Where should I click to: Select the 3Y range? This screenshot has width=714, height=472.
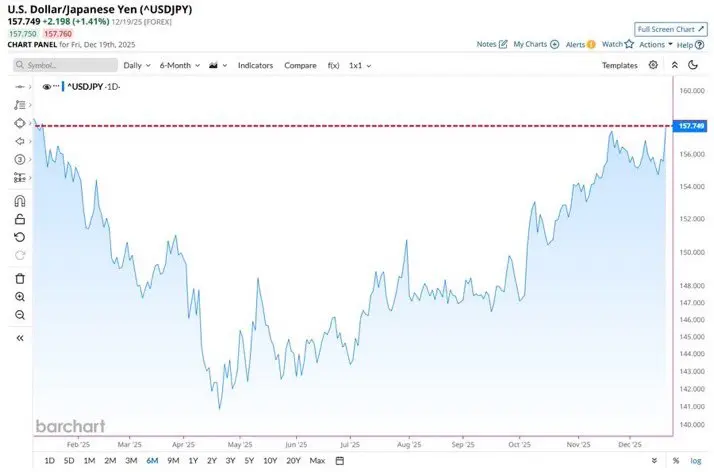(230, 461)
